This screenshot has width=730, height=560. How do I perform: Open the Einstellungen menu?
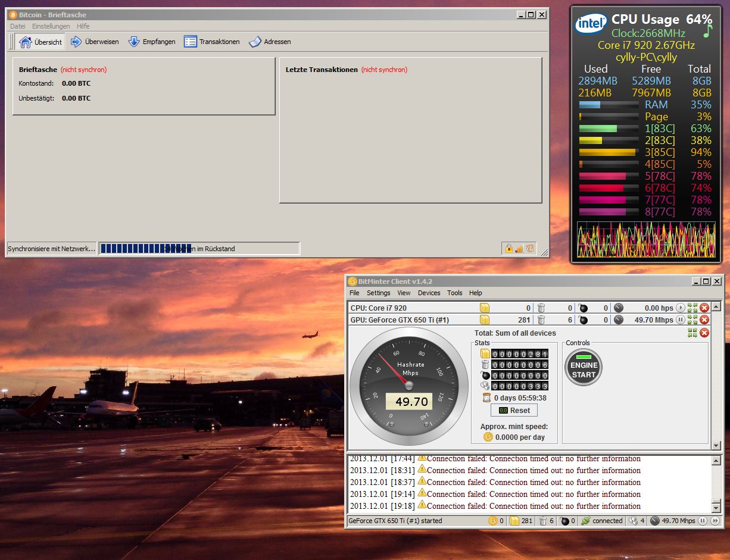51,26
